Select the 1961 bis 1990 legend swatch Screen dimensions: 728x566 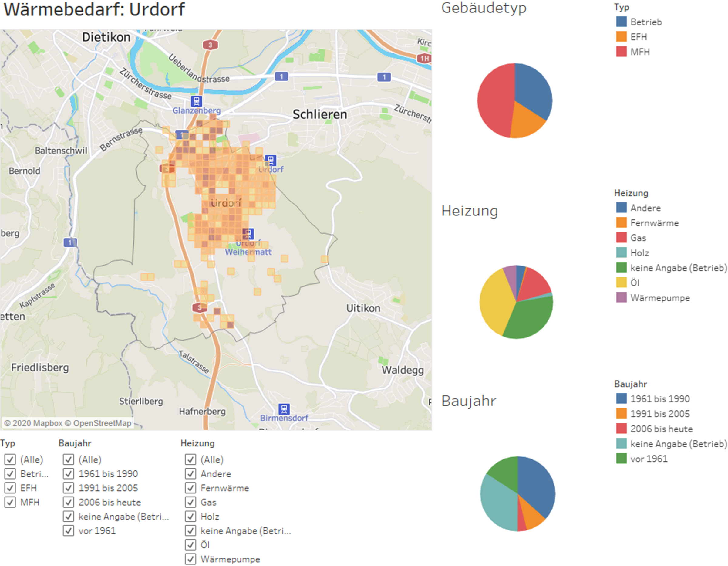point(621,398)
